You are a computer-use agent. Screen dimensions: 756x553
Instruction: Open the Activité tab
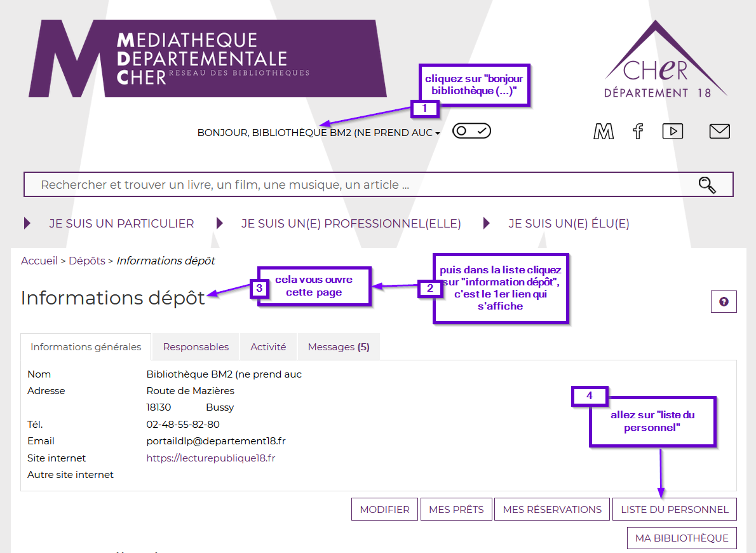[x=268, y=347]
